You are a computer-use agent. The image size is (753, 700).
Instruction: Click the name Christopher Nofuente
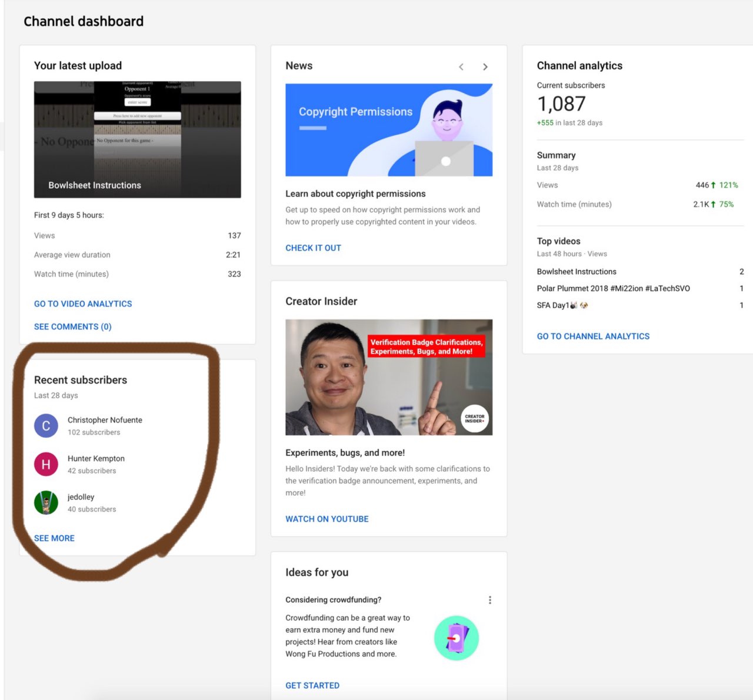105,420
